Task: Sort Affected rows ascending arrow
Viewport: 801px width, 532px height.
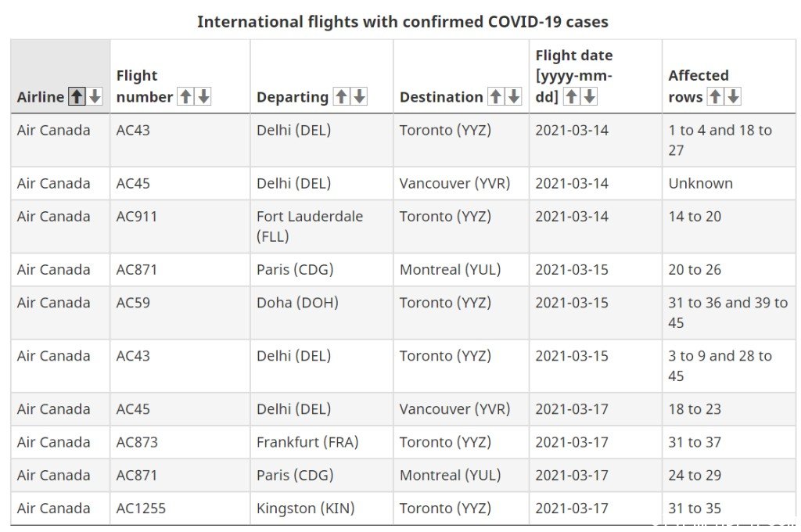Action: [x=716, y=96]
